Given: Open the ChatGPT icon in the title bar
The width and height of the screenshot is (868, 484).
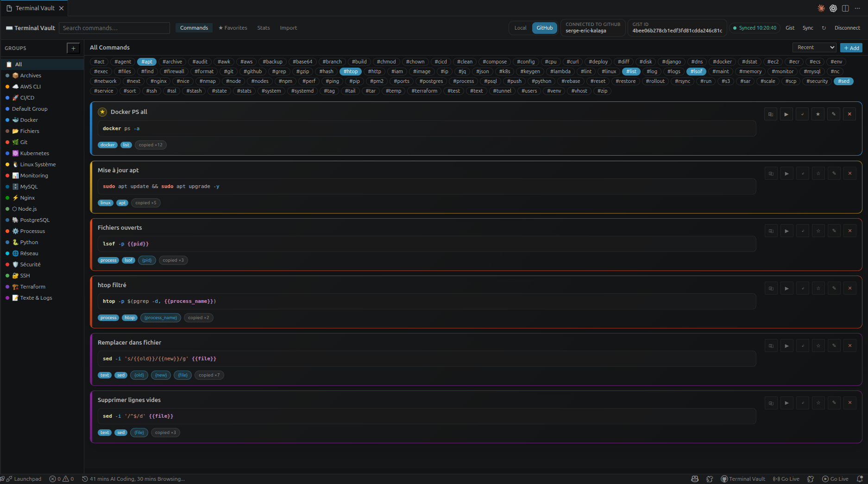Looking at the screenshot, I should click(833, 8).
